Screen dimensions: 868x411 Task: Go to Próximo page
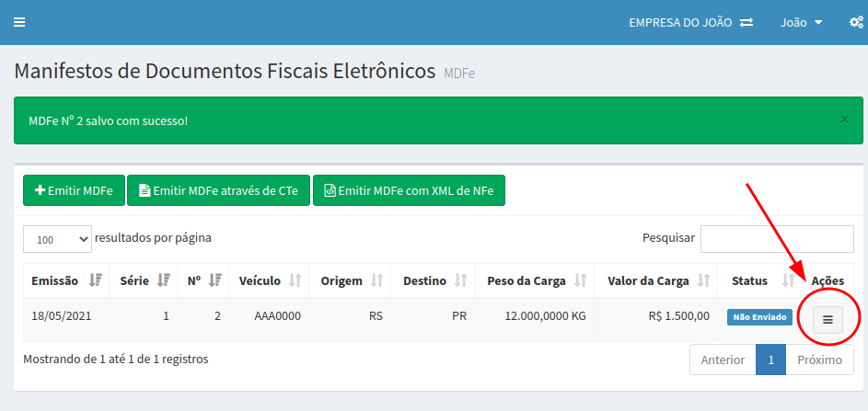click(819, 360)
